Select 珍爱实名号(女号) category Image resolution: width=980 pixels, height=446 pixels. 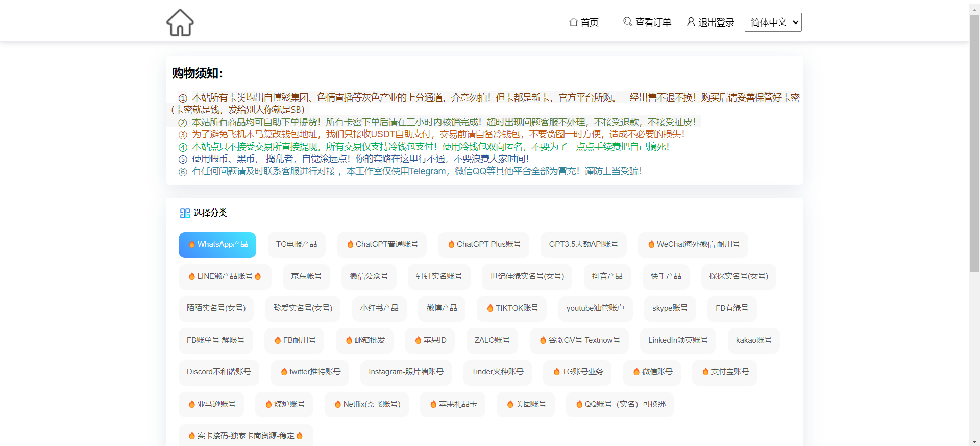point(303,309)
